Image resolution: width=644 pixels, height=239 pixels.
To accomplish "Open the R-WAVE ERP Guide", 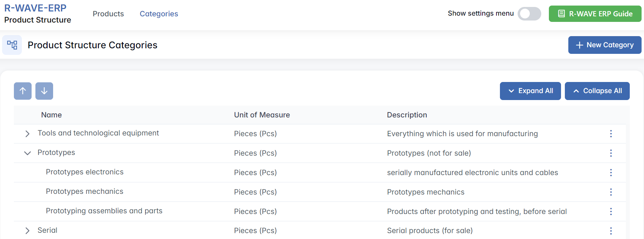I will 595,14.
